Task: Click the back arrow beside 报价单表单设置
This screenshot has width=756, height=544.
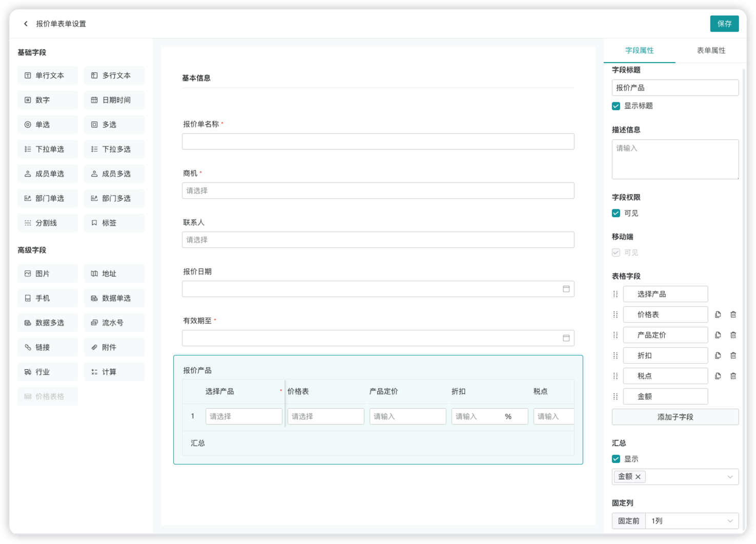Action: click(26, 24)
